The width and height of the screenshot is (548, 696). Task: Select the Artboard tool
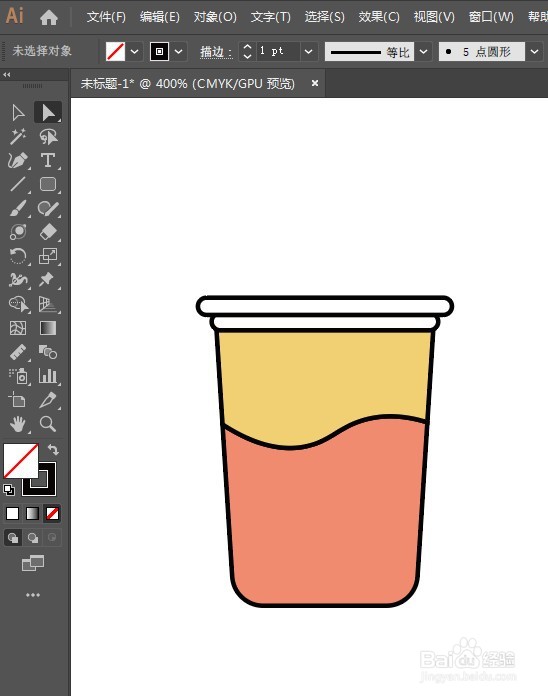point(18,400)
